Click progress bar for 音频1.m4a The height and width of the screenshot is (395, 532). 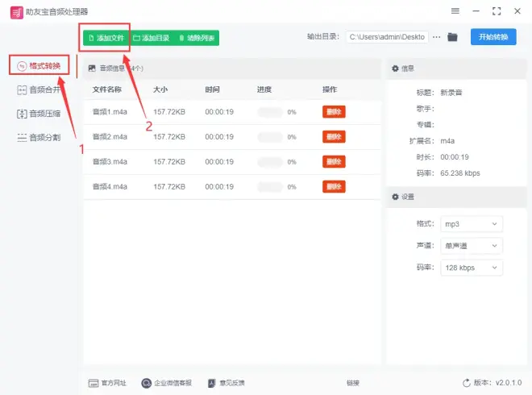click(x=270, y=112)
